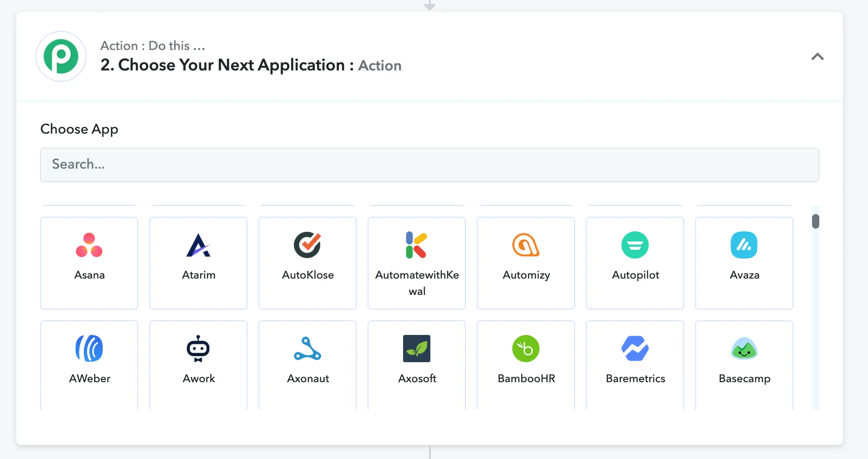868x459 pixels.
Task: Choose the Automizy orange icon
Action: [x=526, y=245]
